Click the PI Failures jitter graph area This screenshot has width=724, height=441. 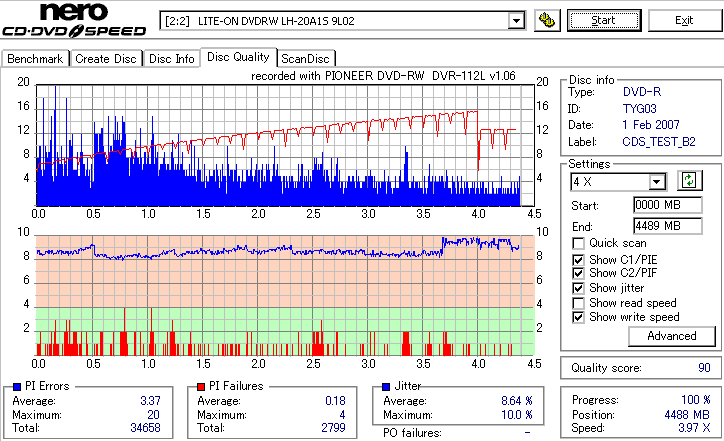point(285,296)
